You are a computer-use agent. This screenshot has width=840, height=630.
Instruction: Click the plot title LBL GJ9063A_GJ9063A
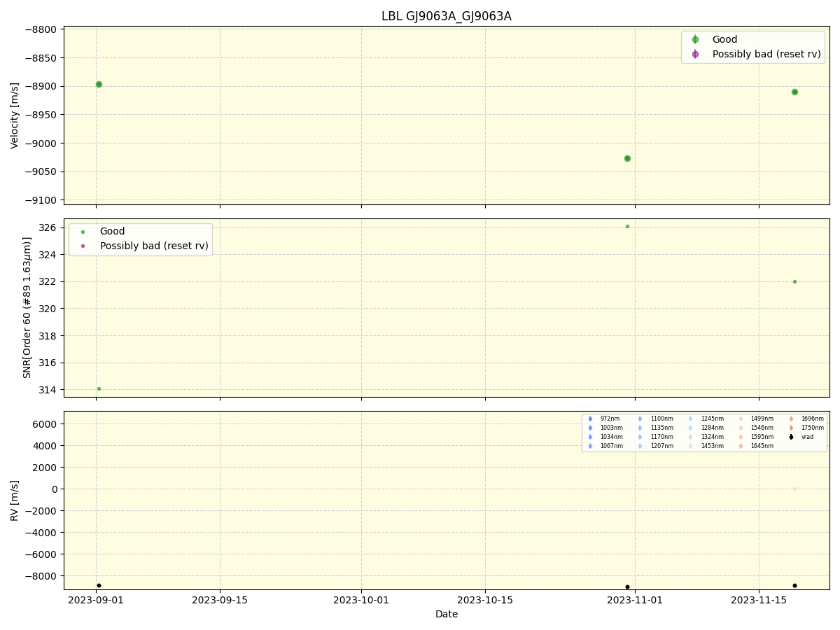447,16
